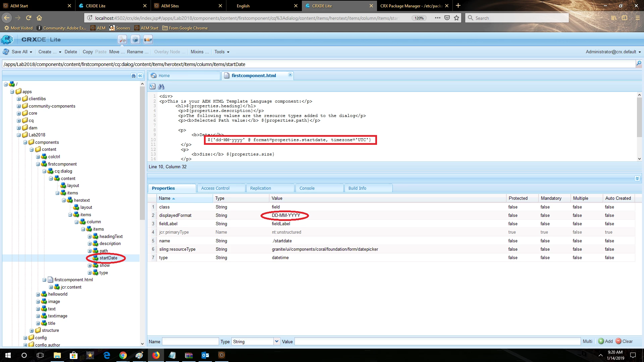644x362 pixels.
Task: Open the Console tab
Action: (307, 188)
